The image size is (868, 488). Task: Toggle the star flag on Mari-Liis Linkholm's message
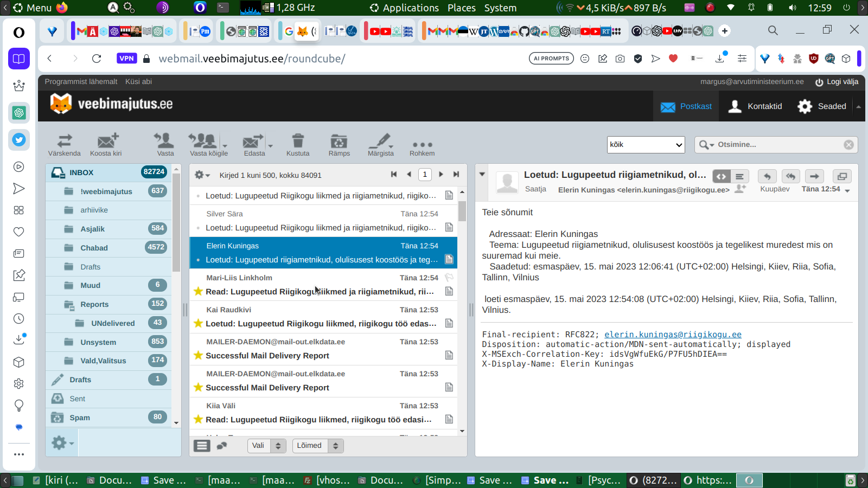pos(198,292)
